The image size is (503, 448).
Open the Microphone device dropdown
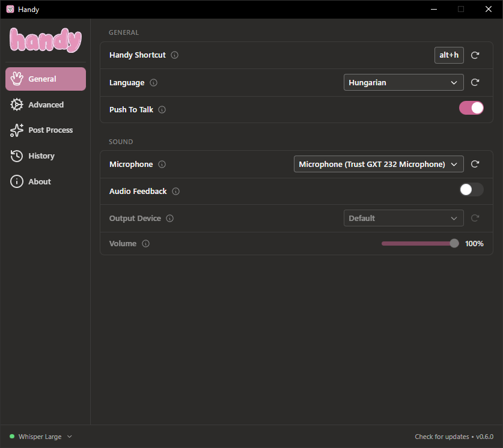(378, 163)
